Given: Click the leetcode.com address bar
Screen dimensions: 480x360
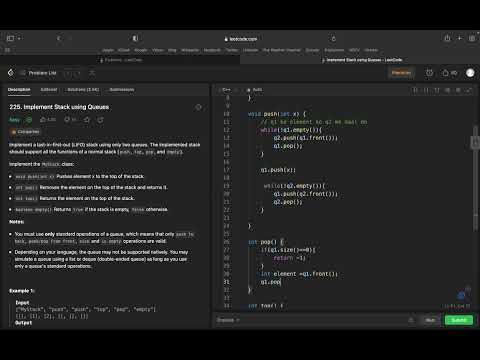Looking at the screenshot, I should click(241, 39).
